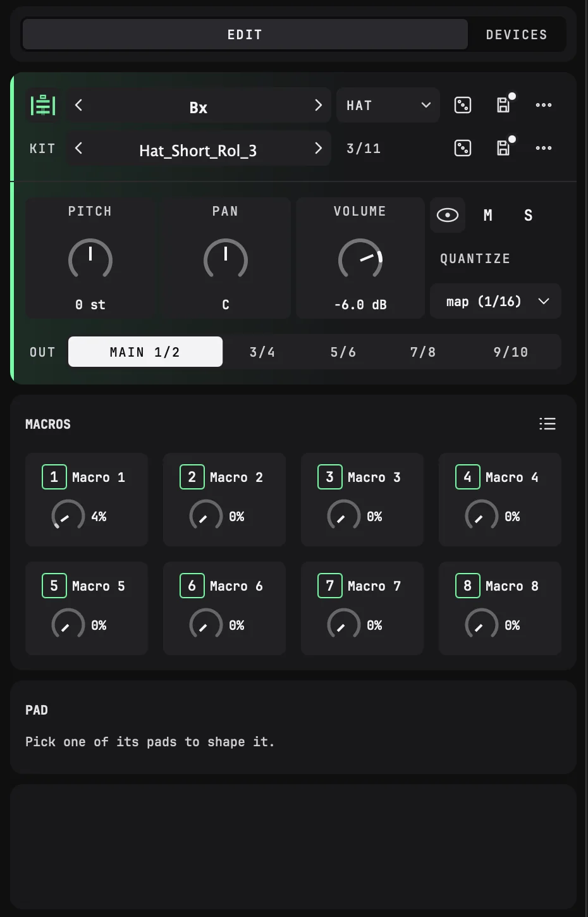Go to next preset after Bx

pyautogui.click(x=318, y=105)
